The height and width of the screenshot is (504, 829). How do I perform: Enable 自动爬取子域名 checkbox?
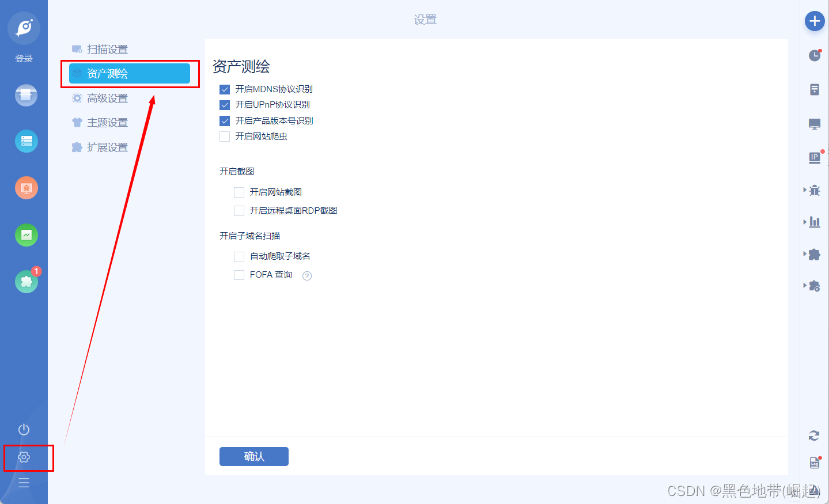tap(239, 256)
